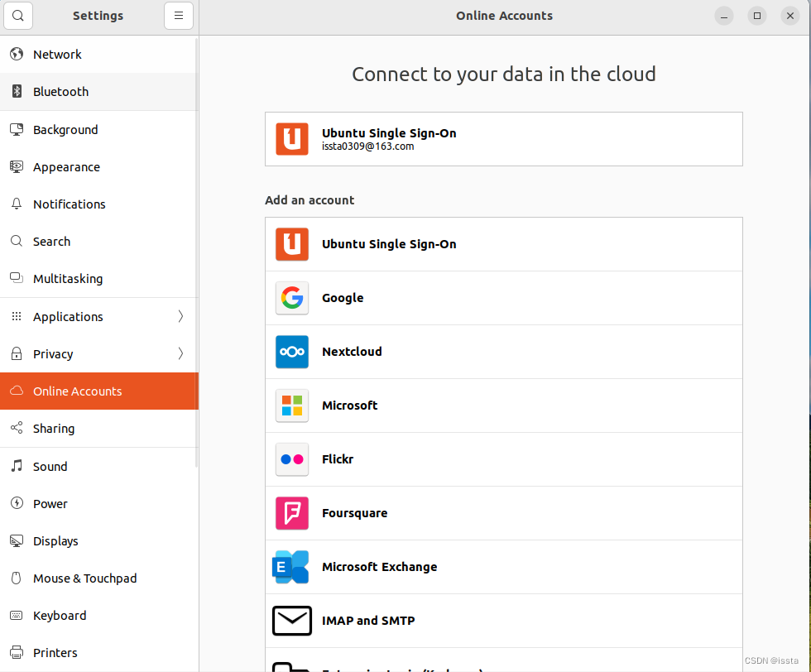
Task: Click the Power icon
Action: point(17,503)
